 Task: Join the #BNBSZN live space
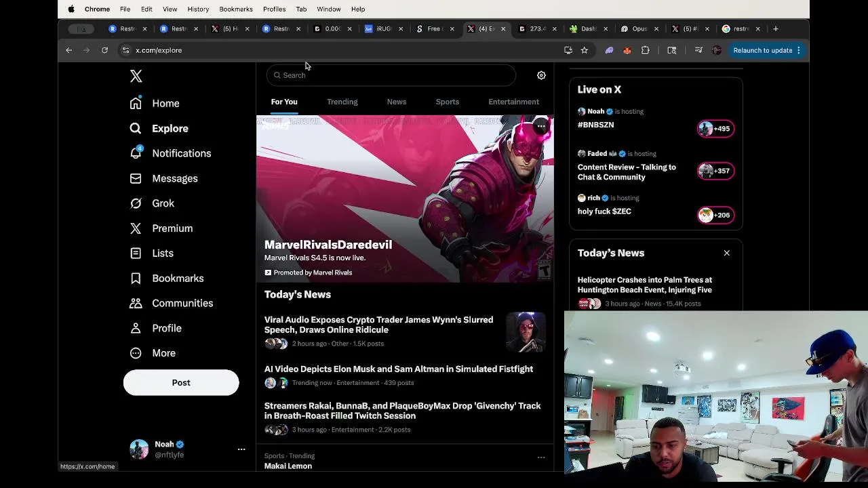595,125
